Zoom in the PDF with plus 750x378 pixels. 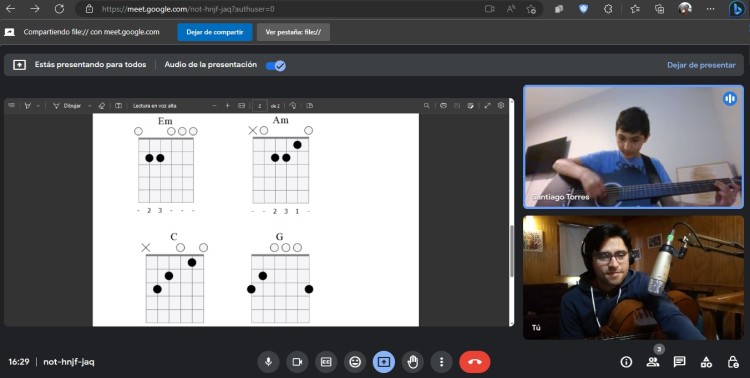(x=228, y=106)
